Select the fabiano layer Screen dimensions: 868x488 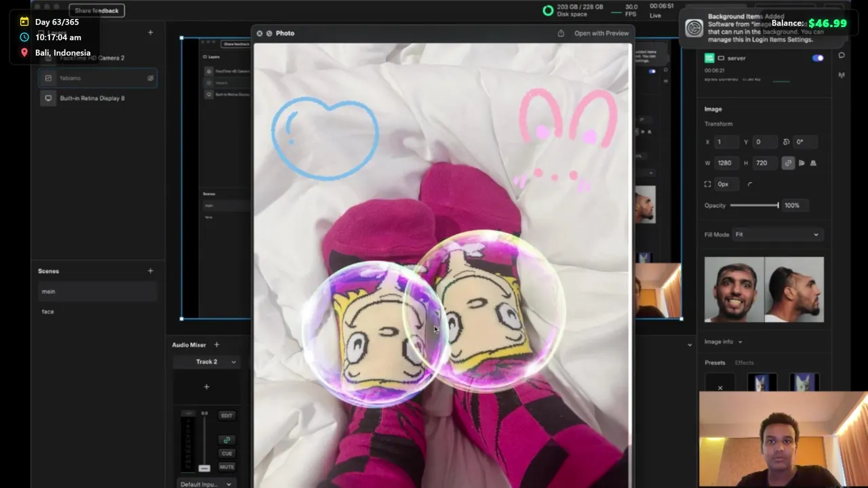pyautogui.click(x=98, y=78)
